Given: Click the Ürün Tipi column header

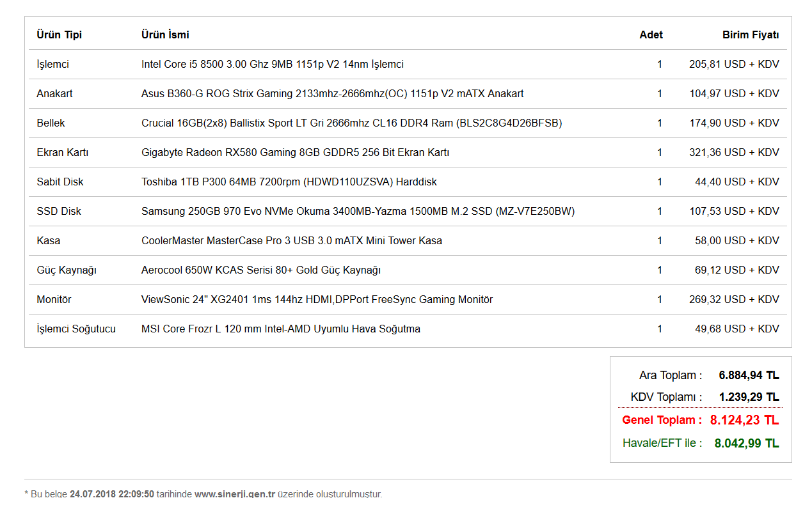Looking at the screenshot, I should click(x=59, y=35).
